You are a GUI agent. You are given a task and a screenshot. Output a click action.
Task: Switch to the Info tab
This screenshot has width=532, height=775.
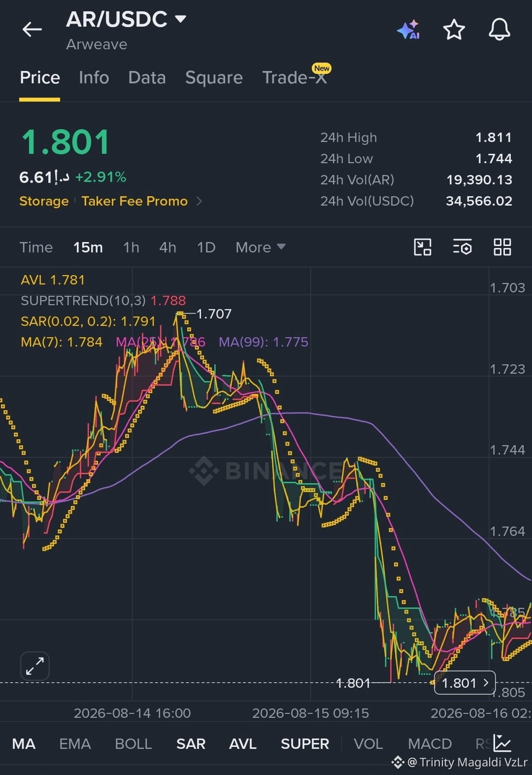coord(94,77)
